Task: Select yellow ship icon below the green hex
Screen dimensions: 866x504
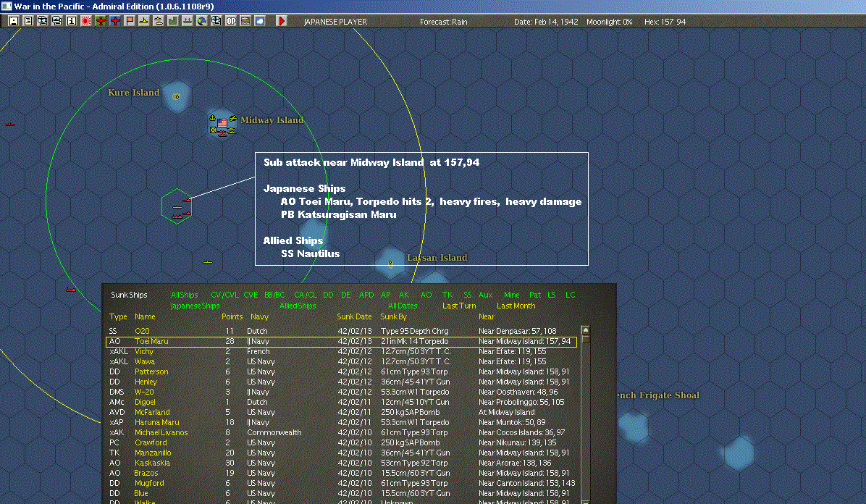Action: [x=208, y=262]
